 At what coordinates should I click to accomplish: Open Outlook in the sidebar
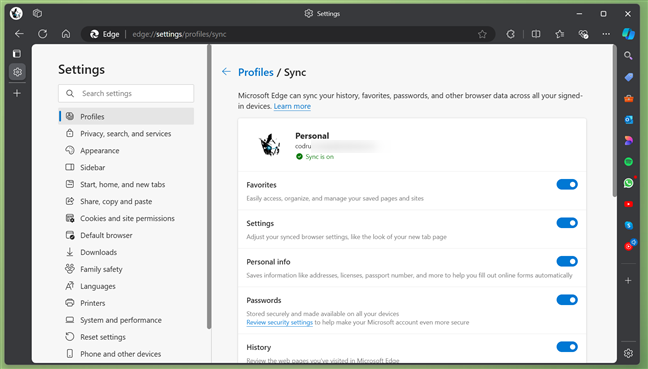coord(628,119)
